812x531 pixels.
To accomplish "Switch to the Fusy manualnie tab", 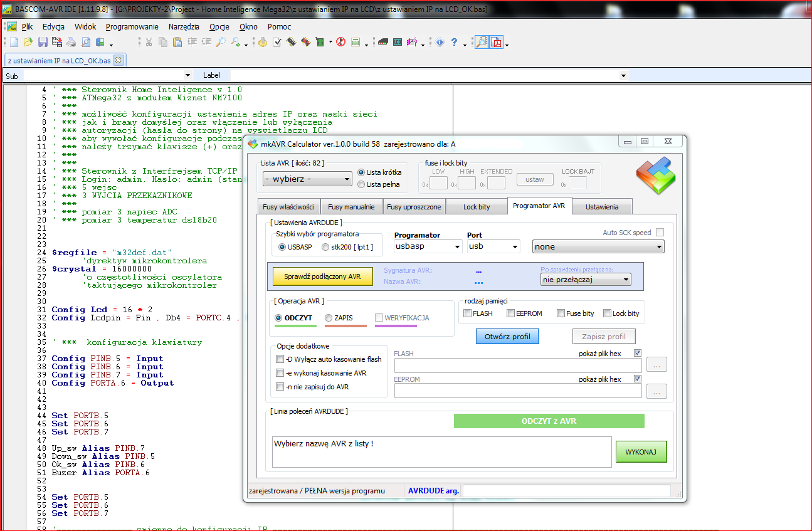I will (x=351, y=207).
